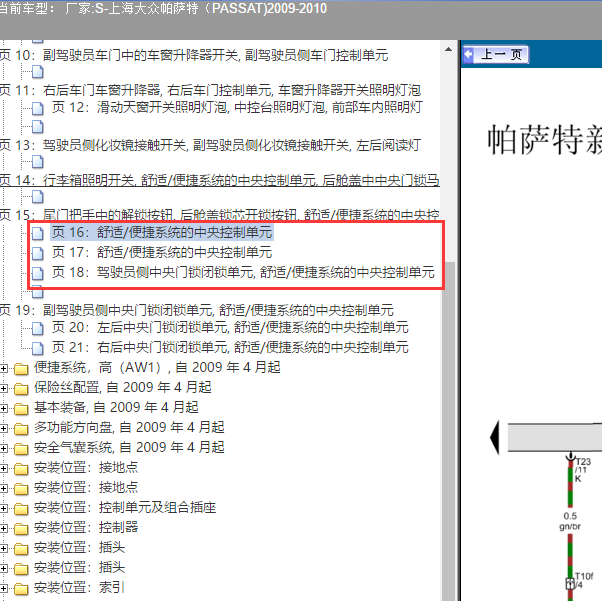Expand 安装位置: 控制器 node

tap(3, 528)
